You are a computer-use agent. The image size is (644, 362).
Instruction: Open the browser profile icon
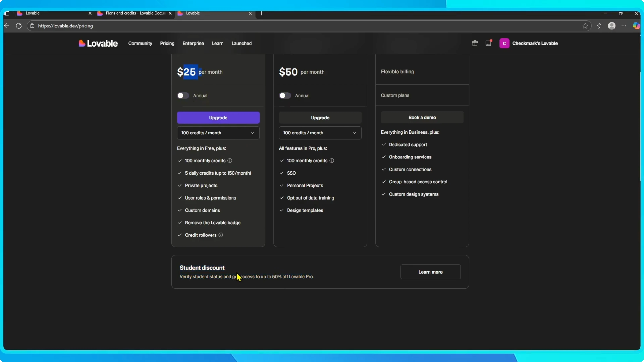(x=611, y=26)
